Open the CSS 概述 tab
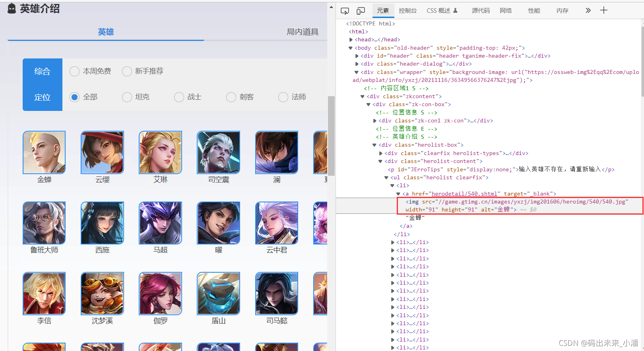This screenshot has width=644, height=351. [442, 11]
